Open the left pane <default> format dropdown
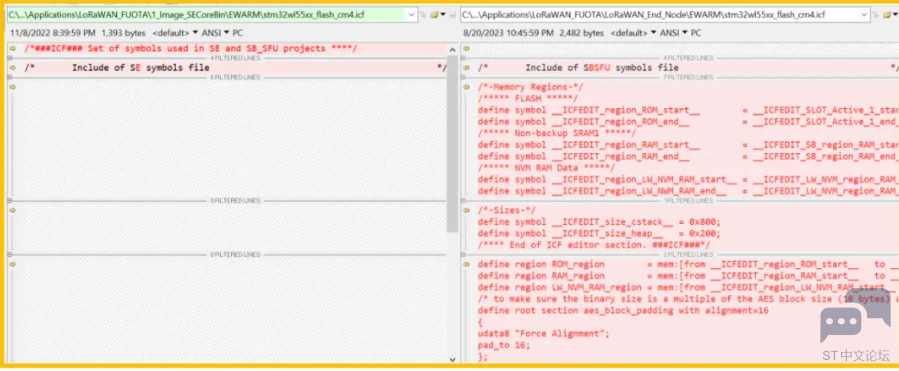 pos(175,33)
